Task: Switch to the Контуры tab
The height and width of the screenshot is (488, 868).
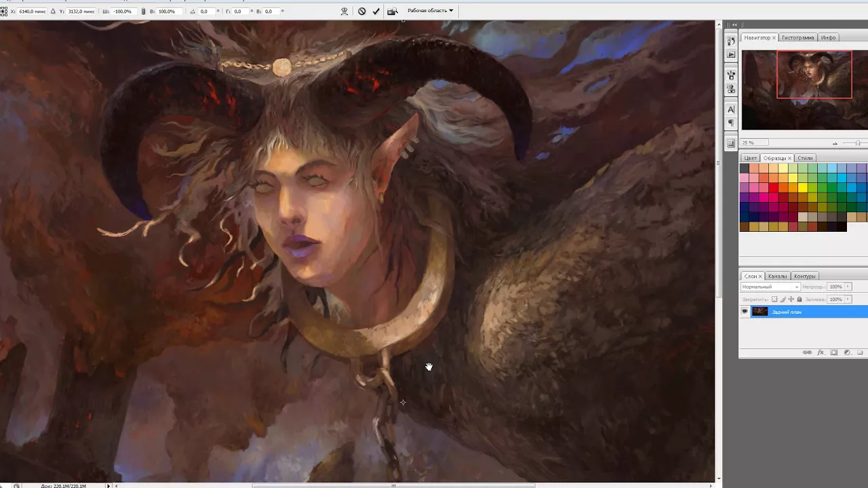Action: pyautogui.click(x=805, y=276)
